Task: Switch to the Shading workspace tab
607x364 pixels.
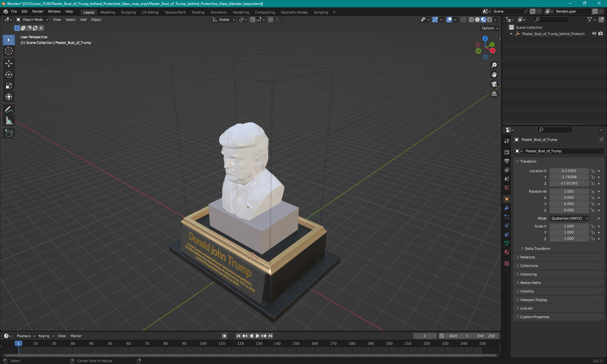Action: pos(198,12)
